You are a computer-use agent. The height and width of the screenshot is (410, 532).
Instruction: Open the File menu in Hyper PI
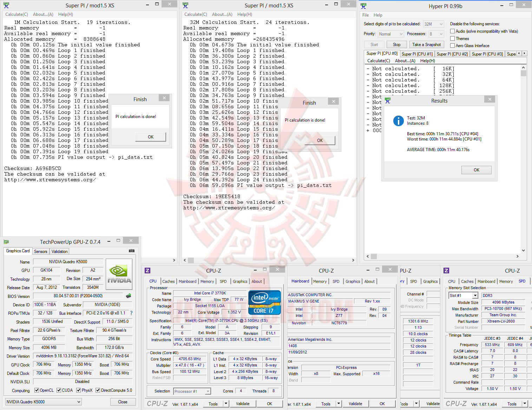(366, 15)
